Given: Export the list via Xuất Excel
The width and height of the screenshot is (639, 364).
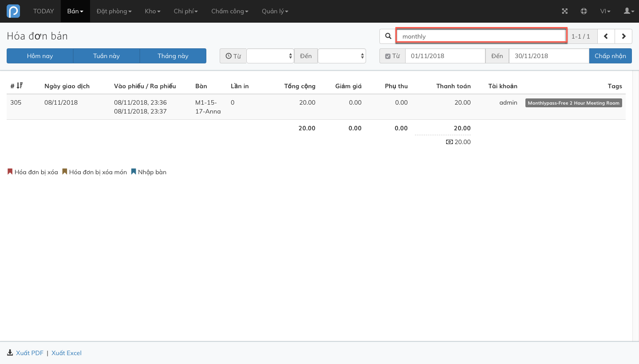Looking at the screenshot, I should click(67, 353).
